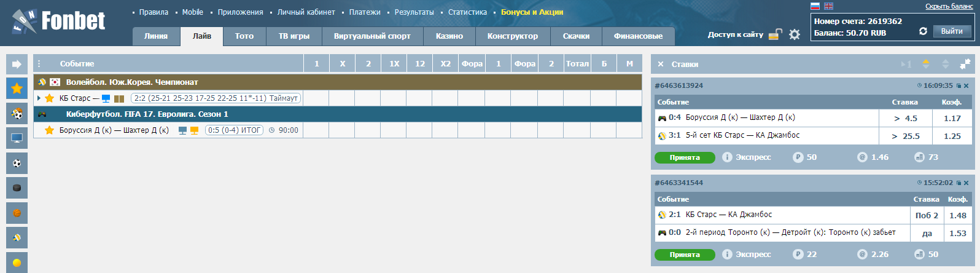Log out with the Выйти button
The height and width of the screenshot is (273, 980).
[x=952, y=31]
